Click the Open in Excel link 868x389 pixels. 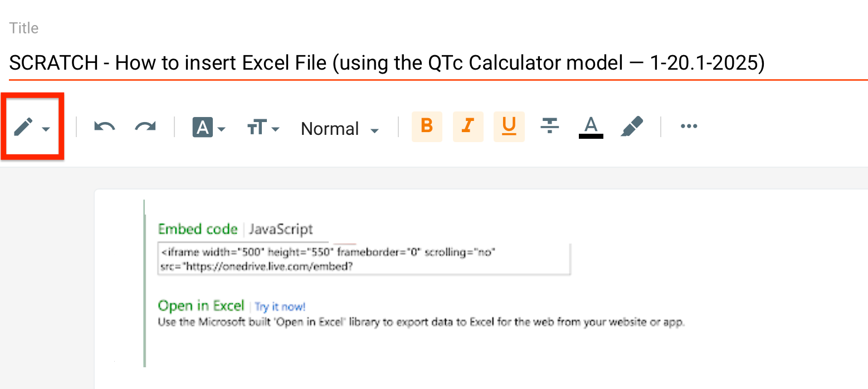[x=201, y=306]
